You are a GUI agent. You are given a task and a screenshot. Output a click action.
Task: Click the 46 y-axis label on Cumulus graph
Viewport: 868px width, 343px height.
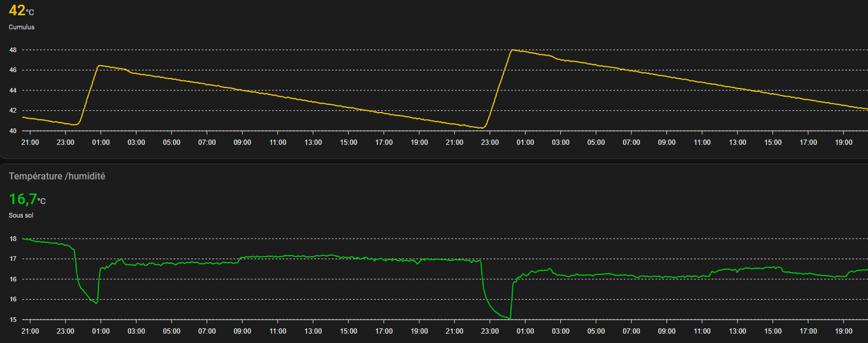[12, 70]
